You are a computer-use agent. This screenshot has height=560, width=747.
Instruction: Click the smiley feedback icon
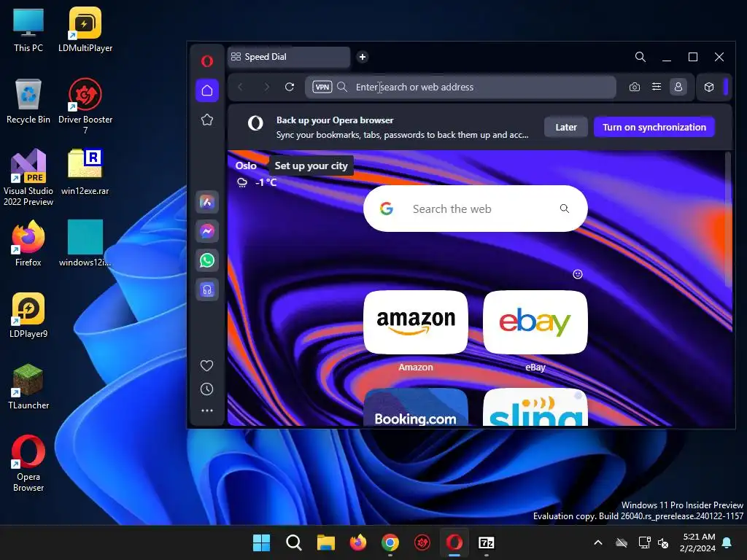[x=578, y=274]
